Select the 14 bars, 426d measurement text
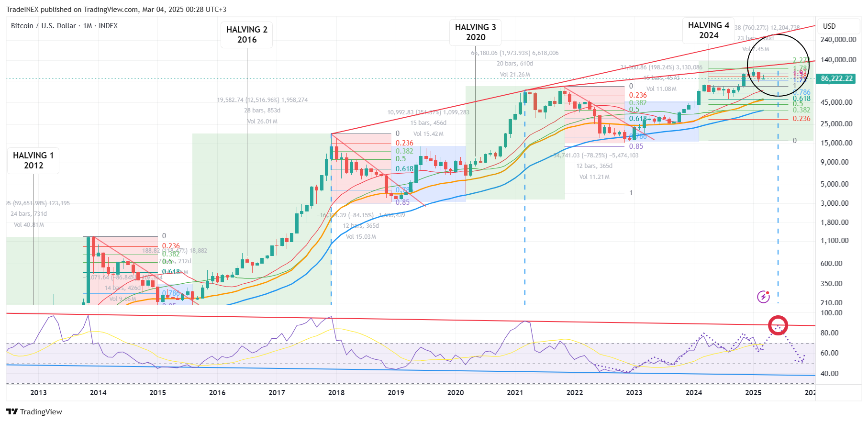Image resolution: width=868 pixels, height=422 pixels. (123, 288)
